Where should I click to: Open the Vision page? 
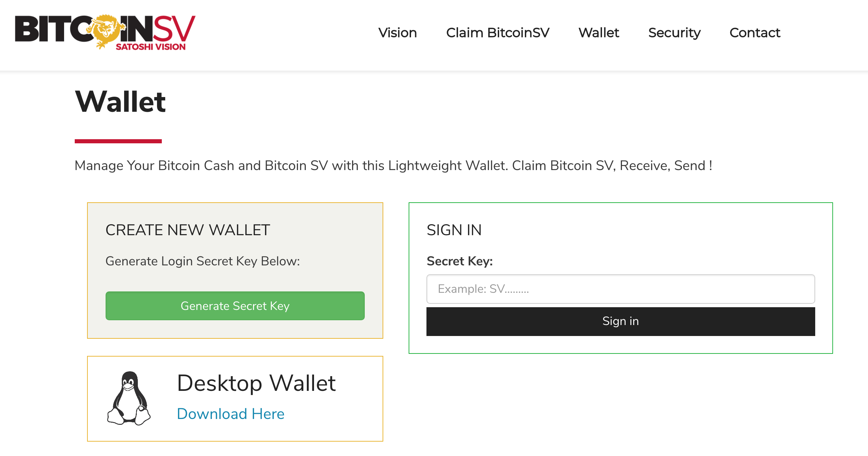tap(398, 33)
